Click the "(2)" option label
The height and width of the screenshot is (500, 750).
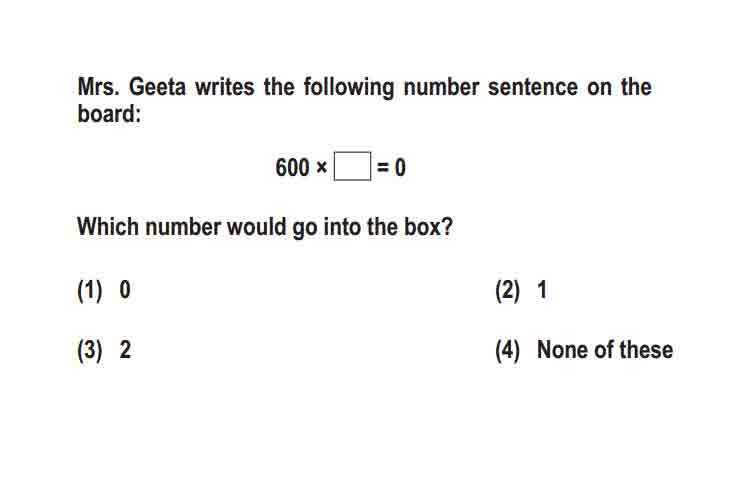click(x=507, y=290)
